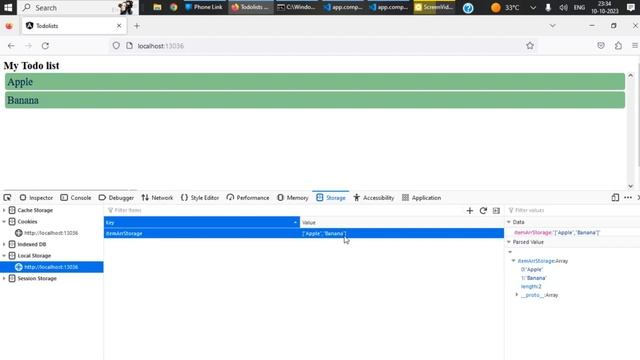Open Chrome from the taskbar
Viewport: 640px width, 360px height.
(x=174, y=7)
